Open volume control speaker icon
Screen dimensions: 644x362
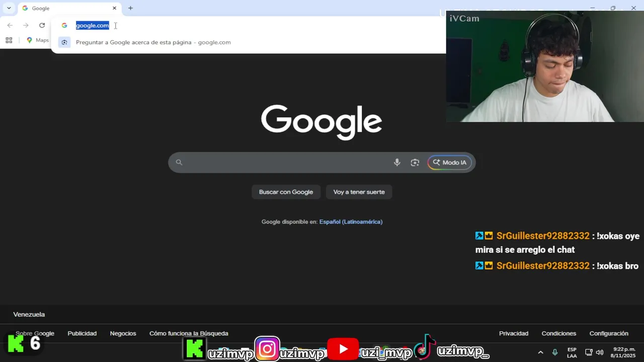[x=600, y=352]
